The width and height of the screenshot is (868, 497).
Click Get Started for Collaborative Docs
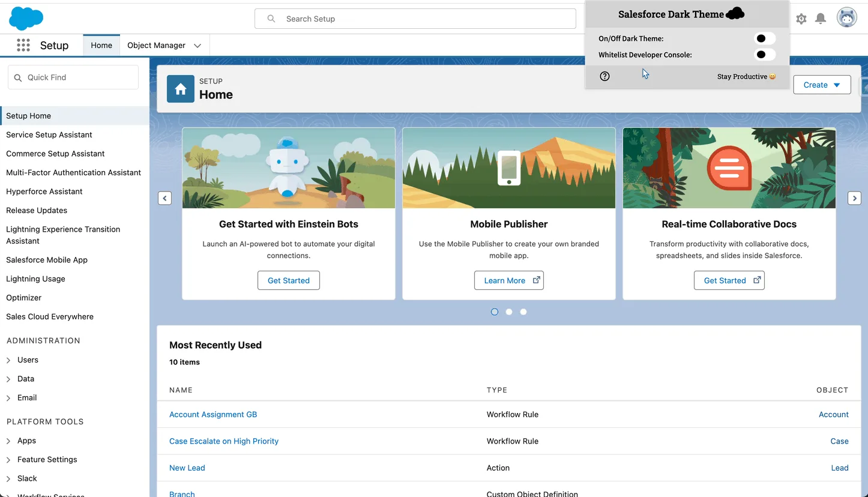(x=729, y=280)
